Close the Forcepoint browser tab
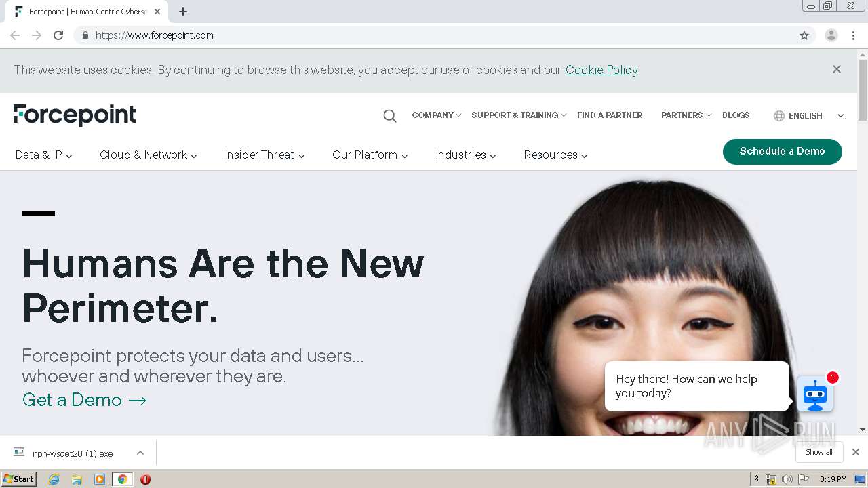This screenshot has width=868, height=488. 157,12
